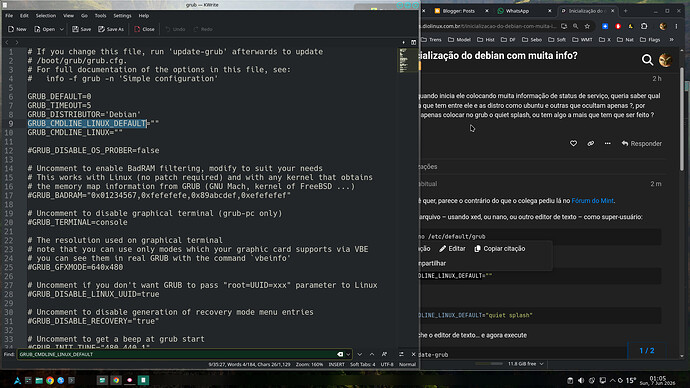
Task: Jump to previous search match
Action: pyautogui.click(x=372, y=354)
